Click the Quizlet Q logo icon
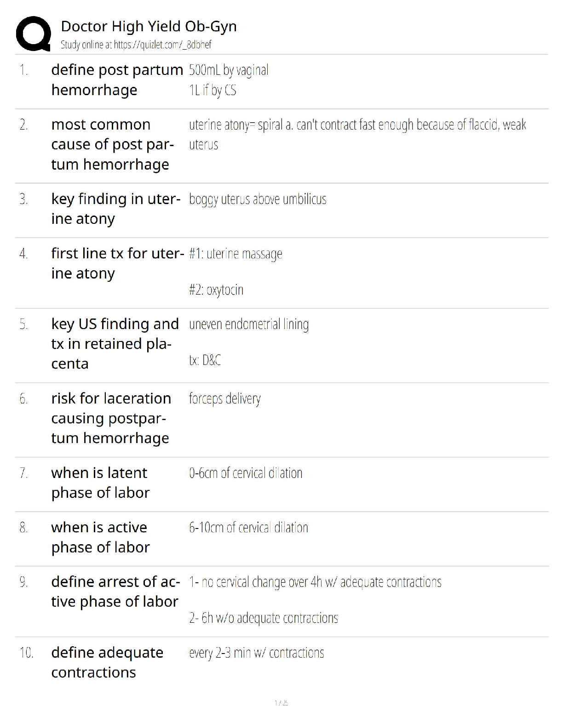Screen dimensions: 563x728 pyautogui.click(x=33, y=33)
